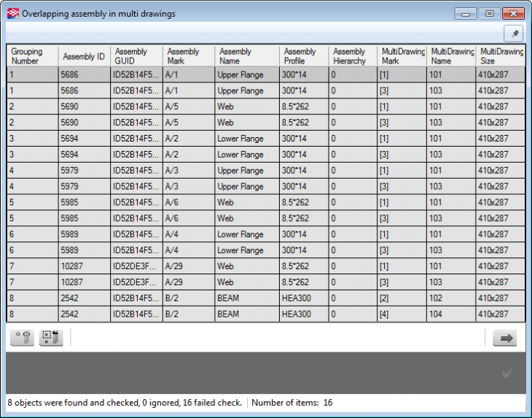The width and height of the screenshot is (532, 418).
Task: Click MultiDrawing Mark [2] cell
Action: coord(402,298)
